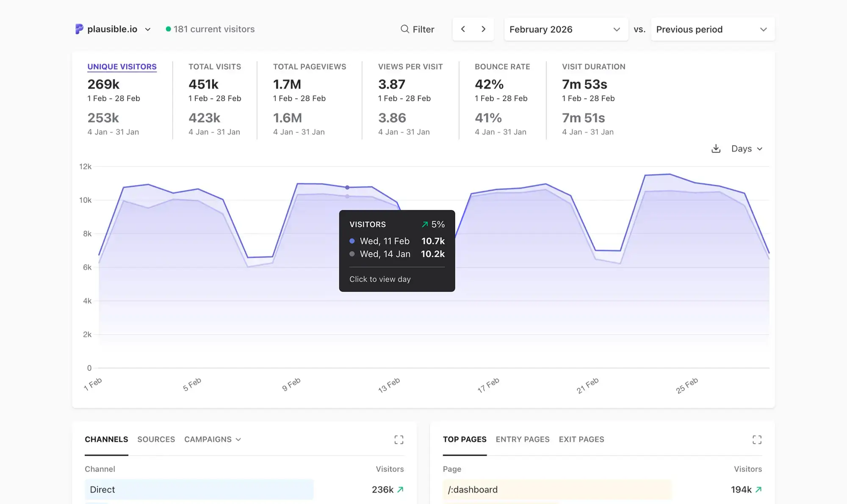Expand the Channels panel fullscreen icon
The width and height of the screenshot is (847, 504).
pos(399,440)
